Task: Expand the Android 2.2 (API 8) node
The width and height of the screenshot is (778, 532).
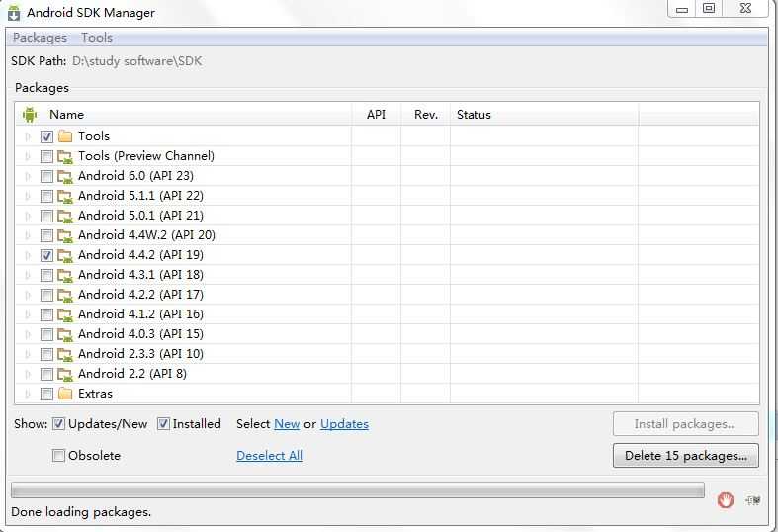Action: (28, 375)
